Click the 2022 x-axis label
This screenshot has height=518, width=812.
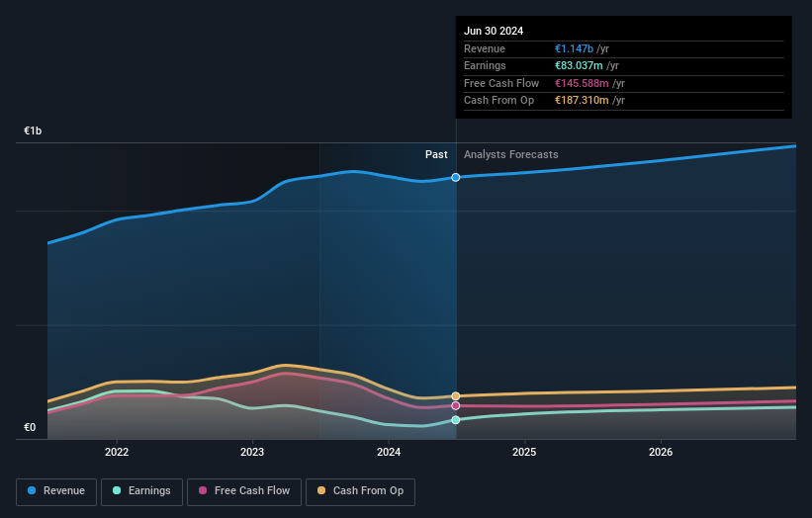click(x=117, y=453)
